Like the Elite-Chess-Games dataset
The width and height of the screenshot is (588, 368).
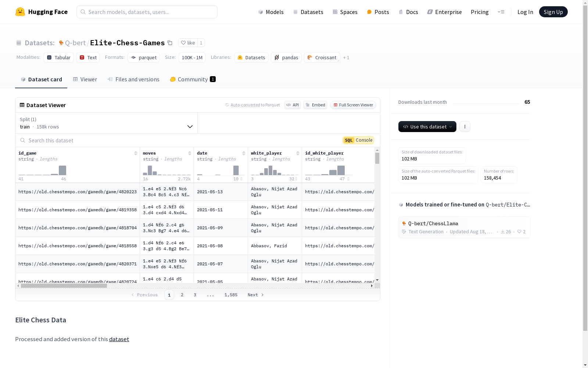tap(188, 43)
